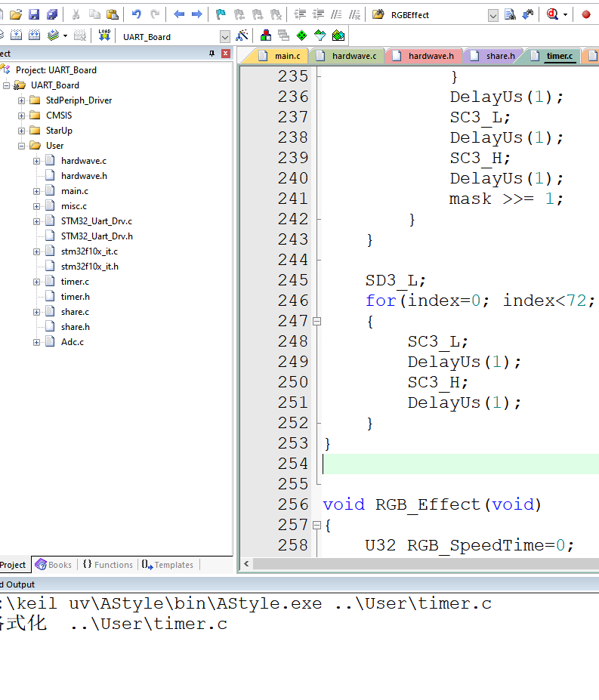The width and height of the screenshot is (599, 700).
Task: Open the Manage Project Items icon
Action: click(x=265, y=35)
